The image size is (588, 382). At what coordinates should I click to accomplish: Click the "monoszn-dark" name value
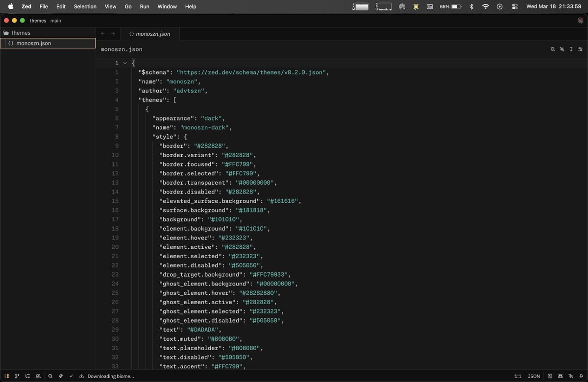[x=204, y=127]
